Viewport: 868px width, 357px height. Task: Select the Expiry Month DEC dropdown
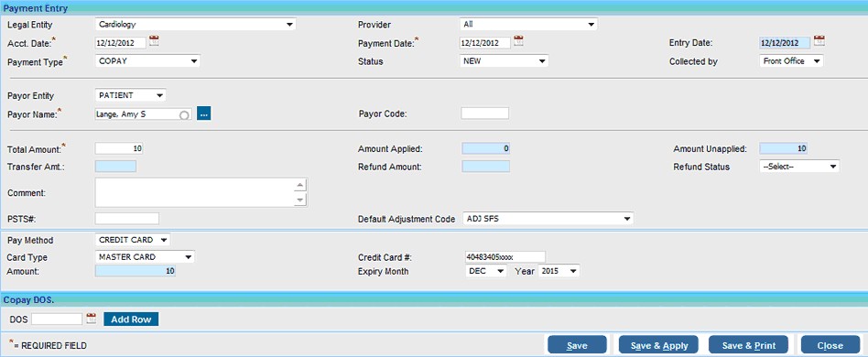[x=485, y=271]
